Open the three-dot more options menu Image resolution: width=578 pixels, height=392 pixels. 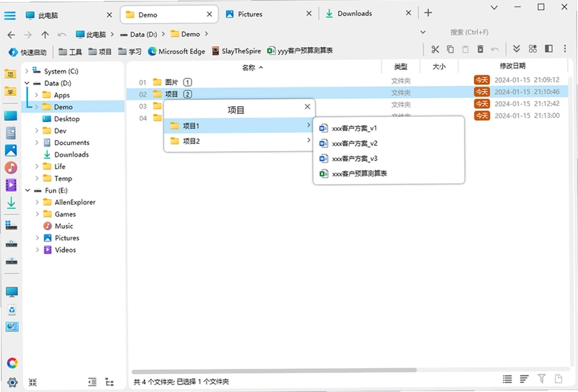click(x=565, y=48)
